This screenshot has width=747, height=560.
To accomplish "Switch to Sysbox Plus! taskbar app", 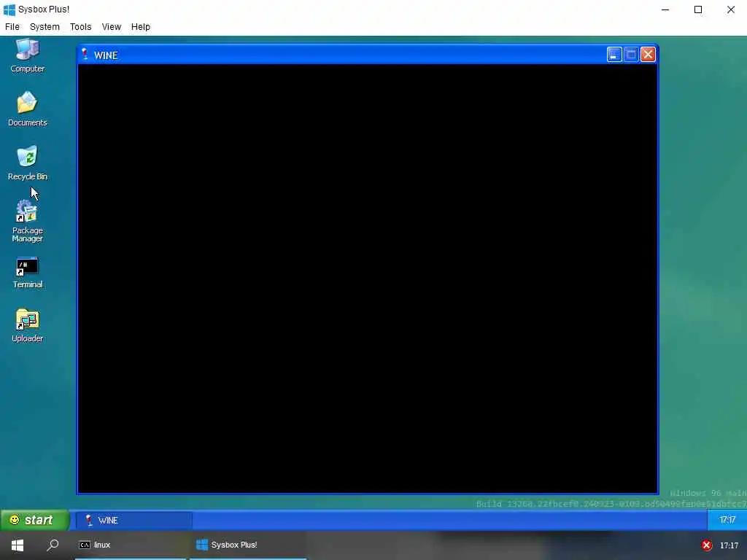I will [x=248, y=545].
